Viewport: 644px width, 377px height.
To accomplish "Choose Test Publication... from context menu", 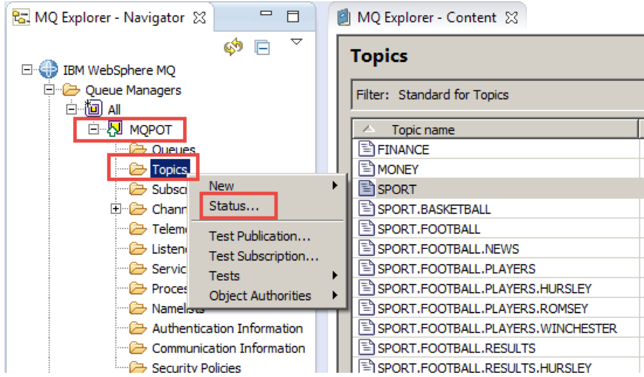I will click(x=268, y=236).
